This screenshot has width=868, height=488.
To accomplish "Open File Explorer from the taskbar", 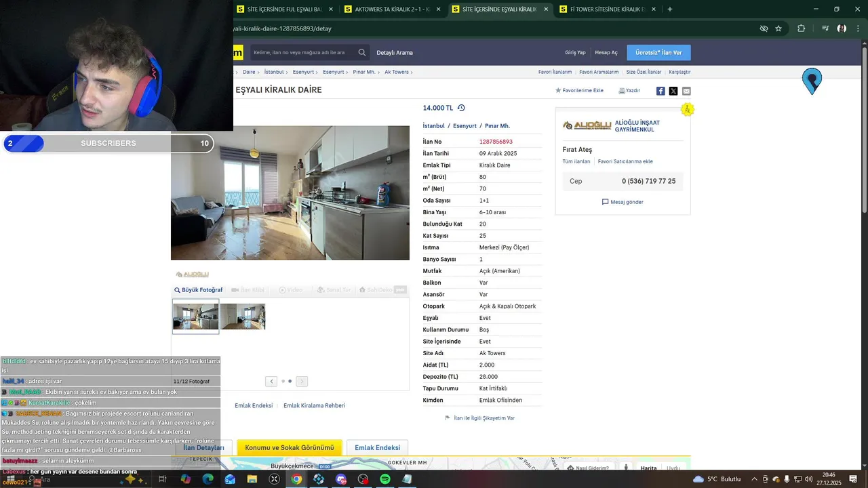I will tap(252, 479).
